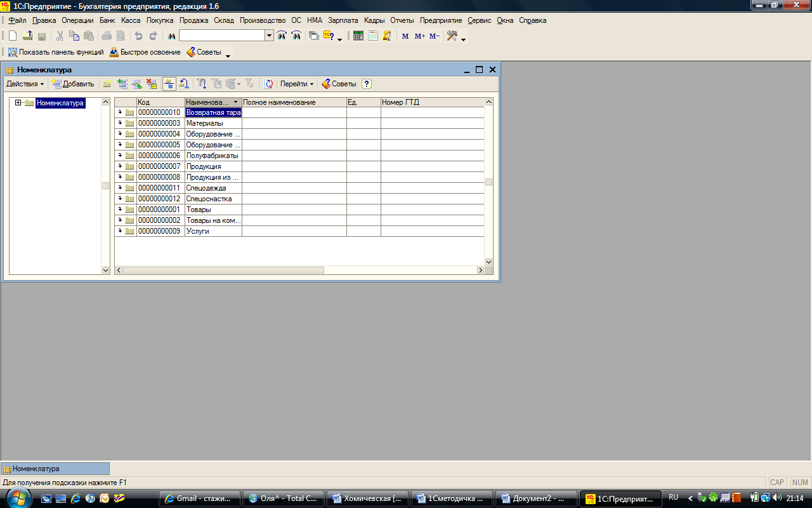The height and width of the screenshot is (508, 812).
Task: Toggle hierarchical view in Номенклатура toolbar
Action: (169, 83)
